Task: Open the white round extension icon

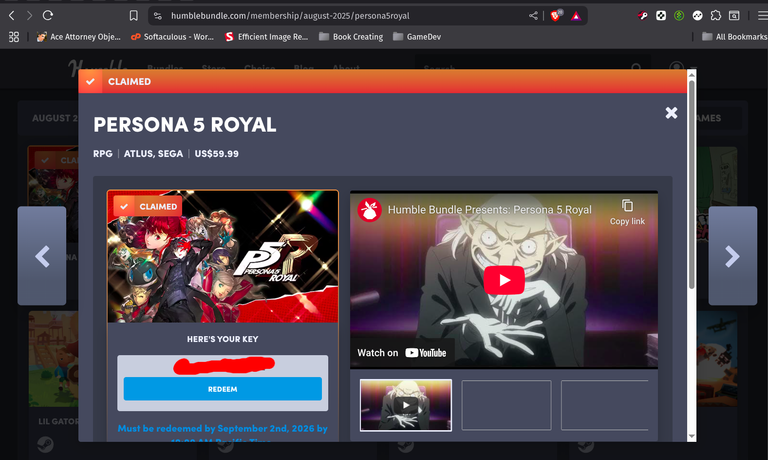Action: [697, 16]
